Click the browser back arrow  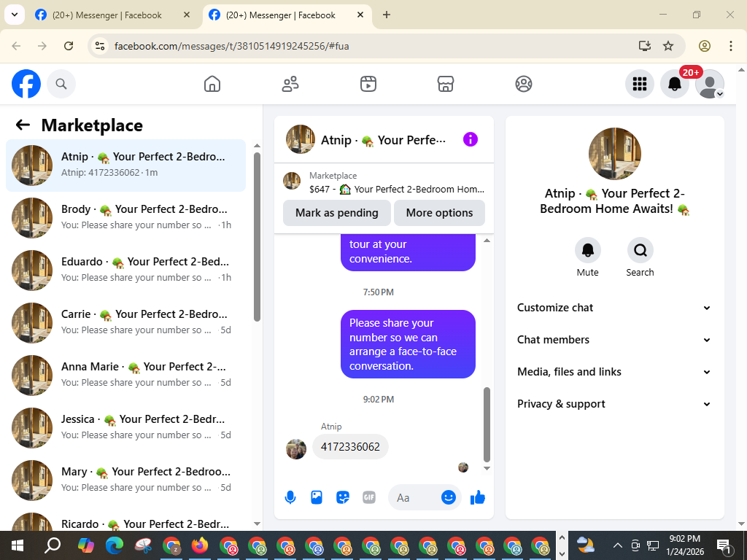click(x=16, y=46)
